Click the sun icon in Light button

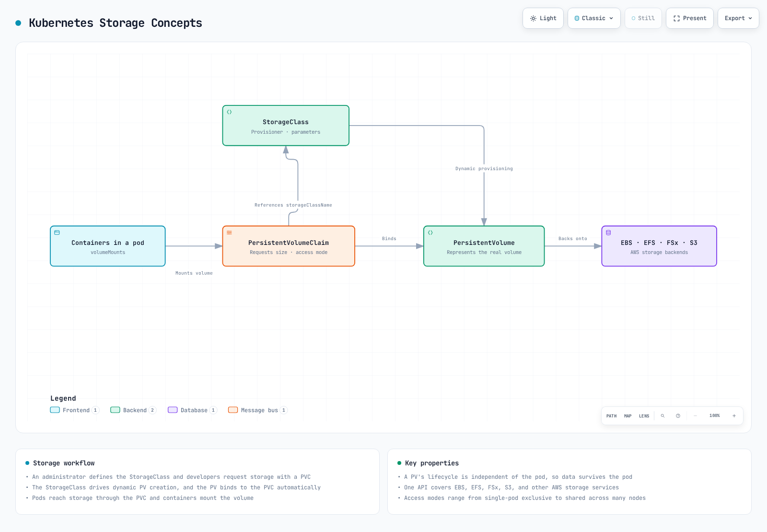pos(533,18)
